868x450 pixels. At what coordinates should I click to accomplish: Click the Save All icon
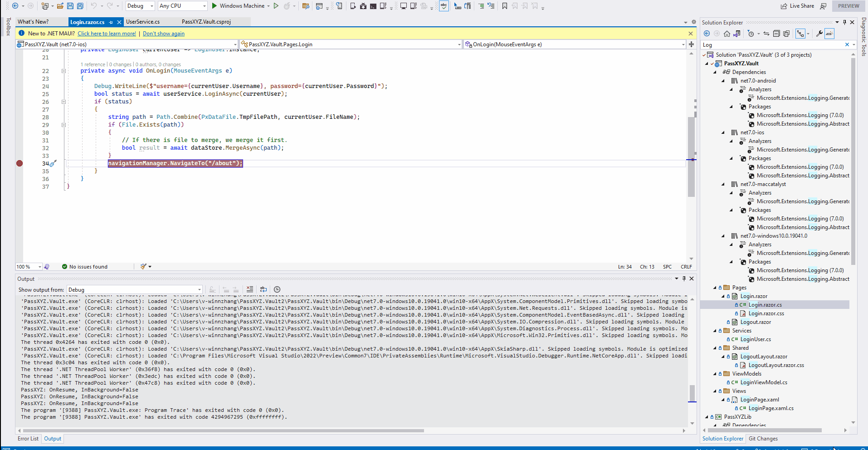(80, 6)
